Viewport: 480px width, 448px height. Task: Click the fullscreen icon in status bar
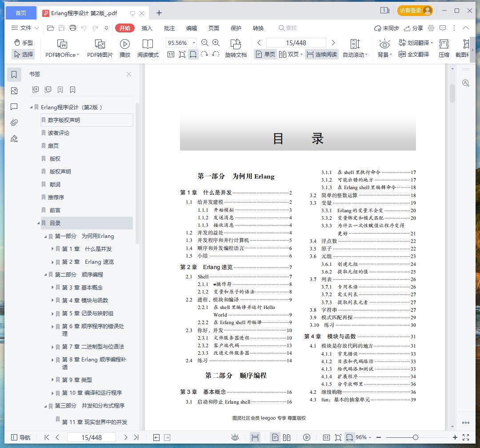coord(466,437)
